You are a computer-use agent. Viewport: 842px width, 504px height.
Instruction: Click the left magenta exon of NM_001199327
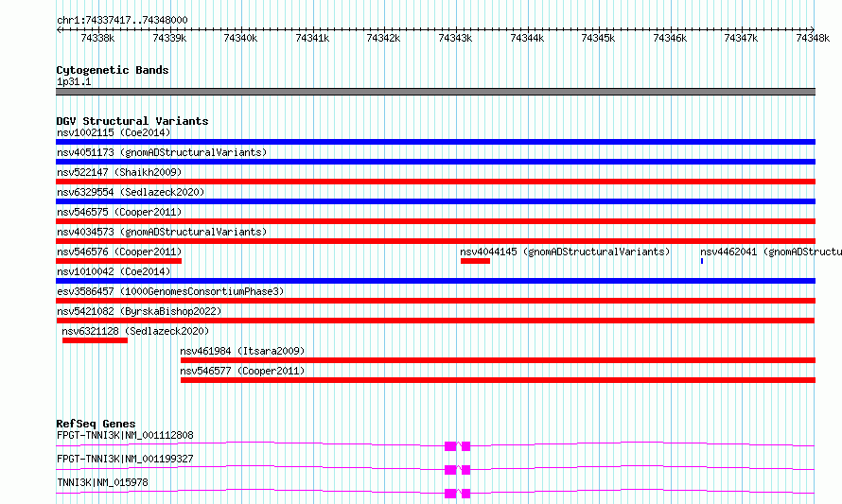click(x=450, y=470)
